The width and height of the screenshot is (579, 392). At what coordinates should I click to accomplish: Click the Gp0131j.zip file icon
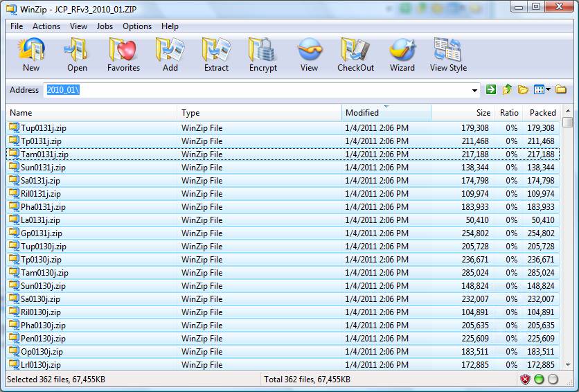pos(14,233)
